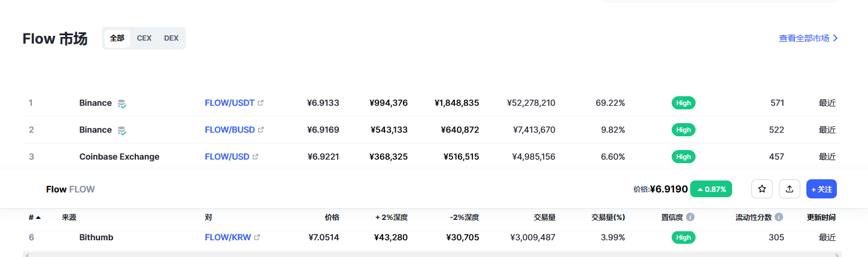
Task: Switch to the DEX tab
Action: (x=171, y=38)
